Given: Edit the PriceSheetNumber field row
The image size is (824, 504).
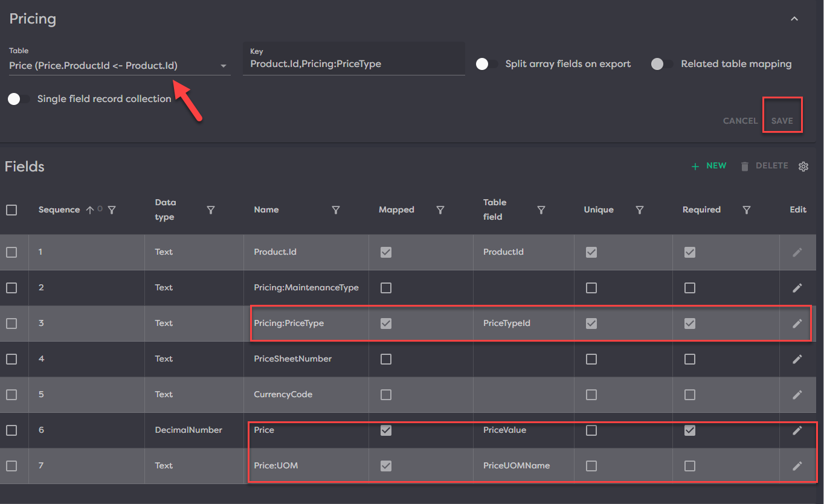Looking at the screenshot, I should coord(797,359).
